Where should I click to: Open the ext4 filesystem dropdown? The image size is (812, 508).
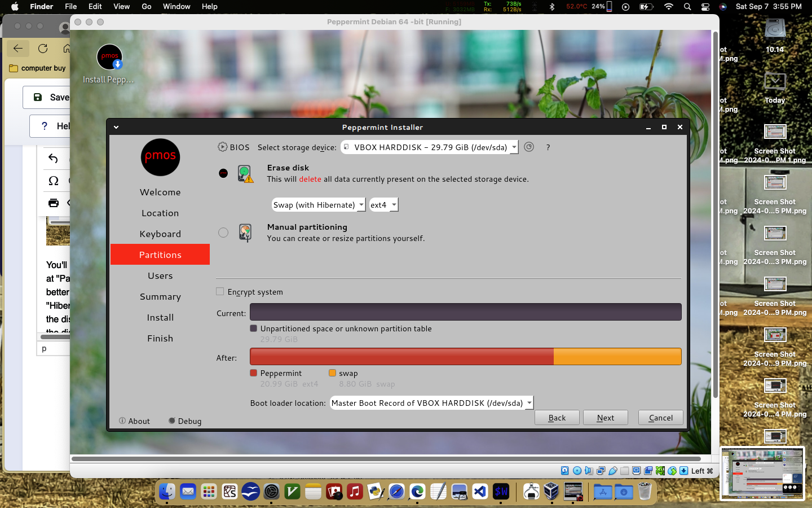383,205
